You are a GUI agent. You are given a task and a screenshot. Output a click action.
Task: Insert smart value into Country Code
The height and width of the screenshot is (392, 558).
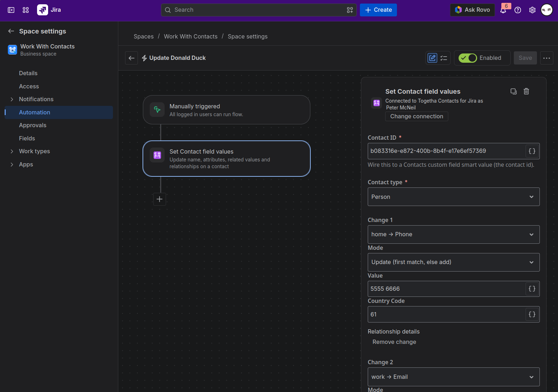(532, 314)
